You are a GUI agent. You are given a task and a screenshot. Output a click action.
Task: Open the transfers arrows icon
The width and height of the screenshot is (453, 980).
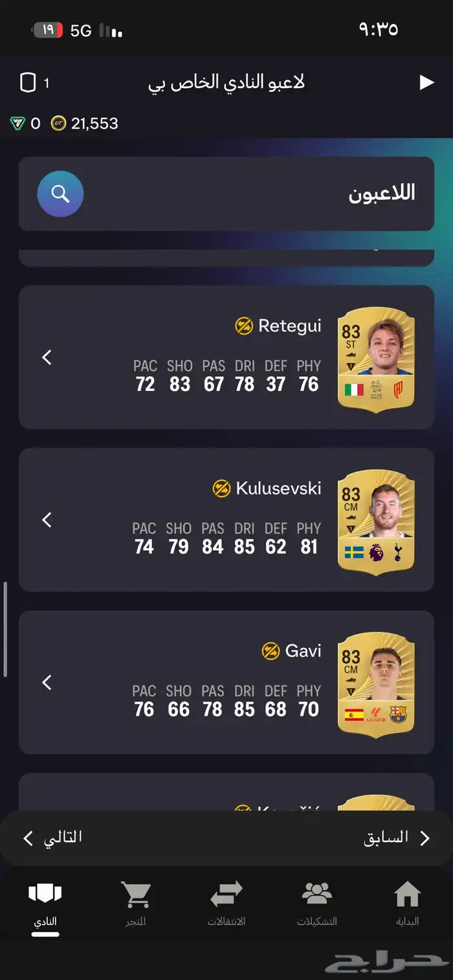226,895
